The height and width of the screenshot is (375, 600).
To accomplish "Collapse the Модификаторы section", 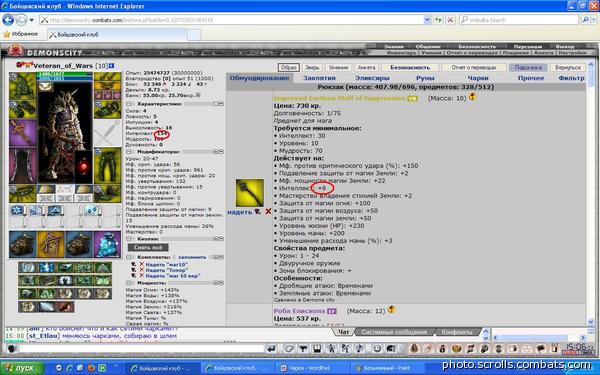I will click(129, 152).
